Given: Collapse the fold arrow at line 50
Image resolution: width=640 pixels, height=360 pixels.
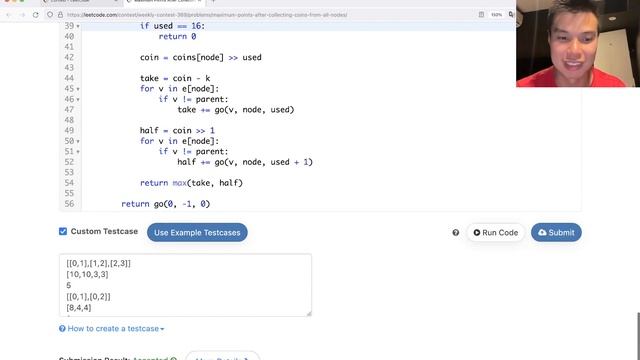Looking at the screenshot, I should click(78, 141).
